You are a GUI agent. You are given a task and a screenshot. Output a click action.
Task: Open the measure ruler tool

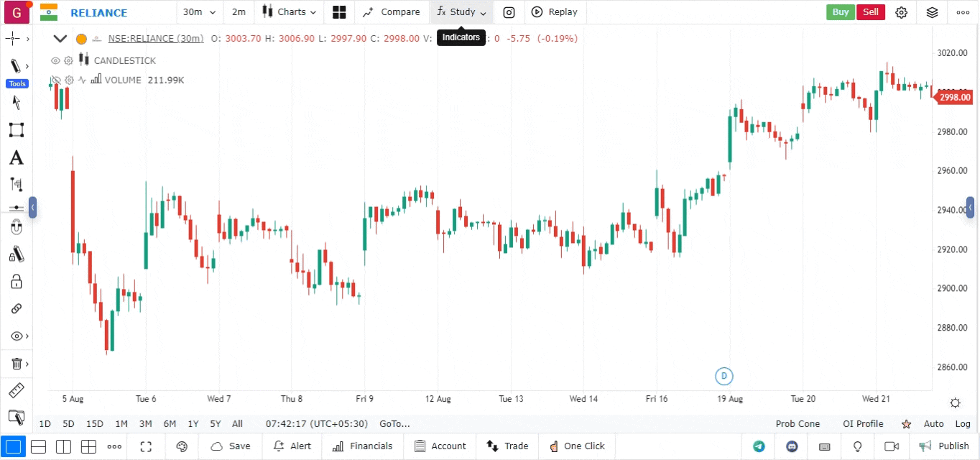(16, 391)
